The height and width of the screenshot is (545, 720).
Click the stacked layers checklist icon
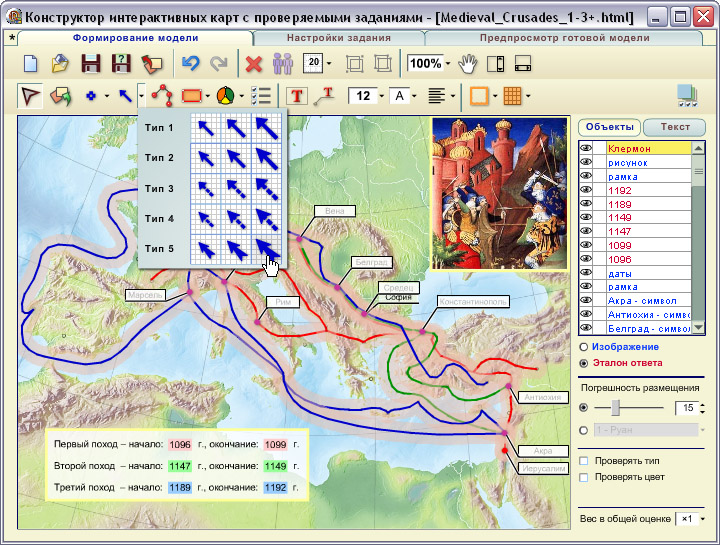[687, 96]
